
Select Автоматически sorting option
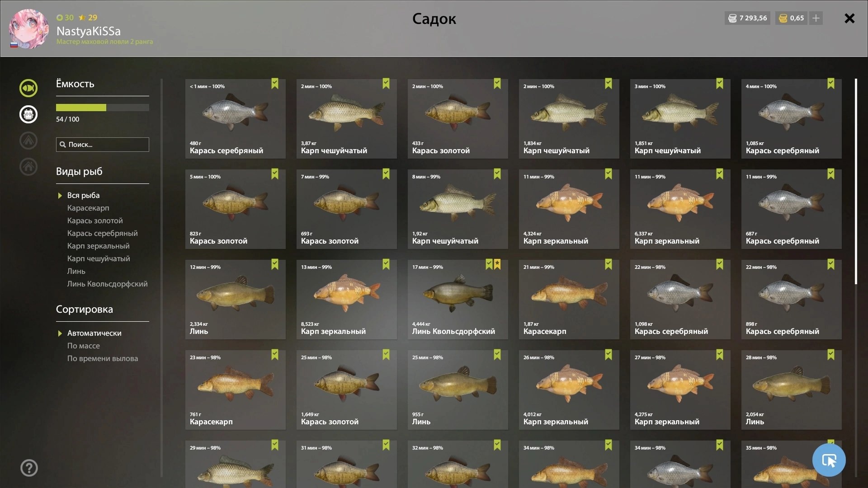coord(94,333)
